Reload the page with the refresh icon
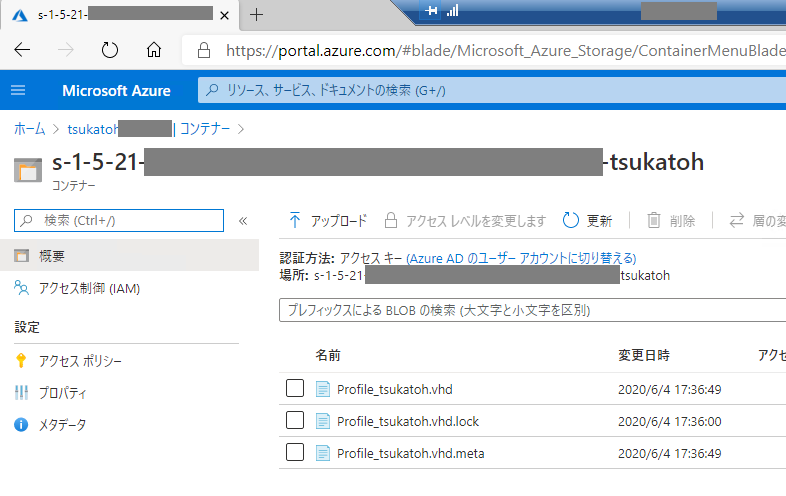Image resolution: width=786 pixels, height=496 pixels. point(109,50)
